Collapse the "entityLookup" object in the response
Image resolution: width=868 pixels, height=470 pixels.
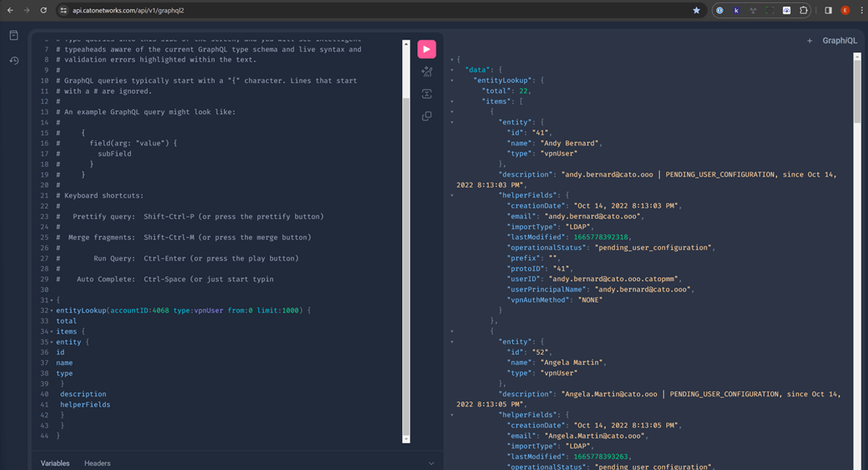tap(451, 80)
